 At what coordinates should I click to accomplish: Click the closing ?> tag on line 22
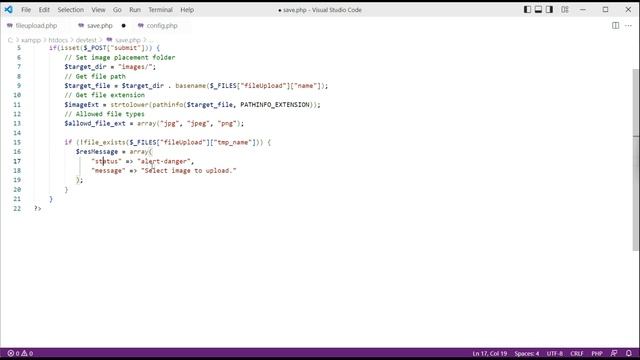tap(38, 208)
